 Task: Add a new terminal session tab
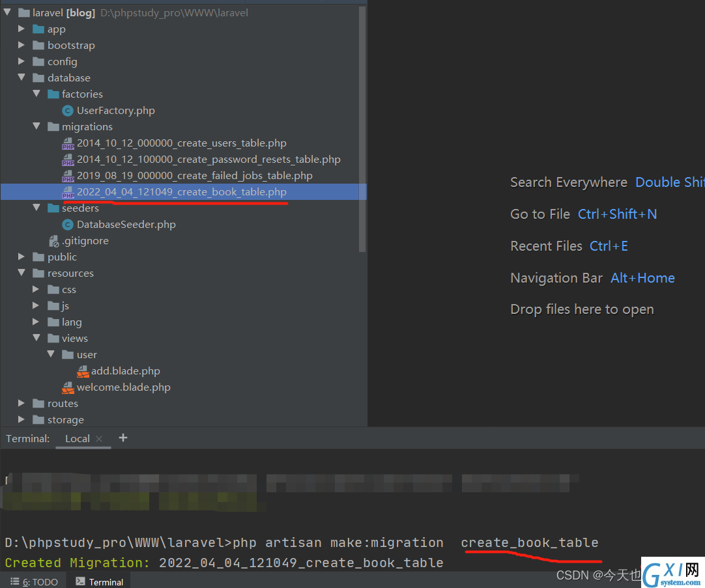tap(122, 438)
